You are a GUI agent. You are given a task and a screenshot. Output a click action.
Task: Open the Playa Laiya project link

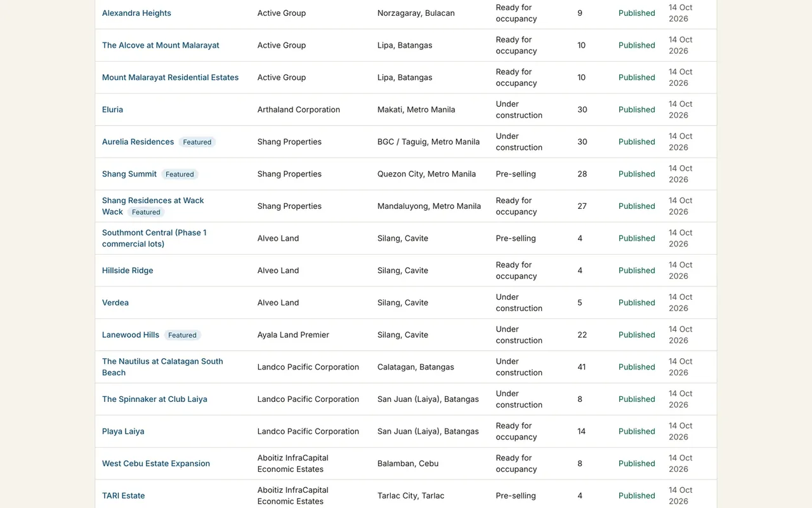click(123, 432)
